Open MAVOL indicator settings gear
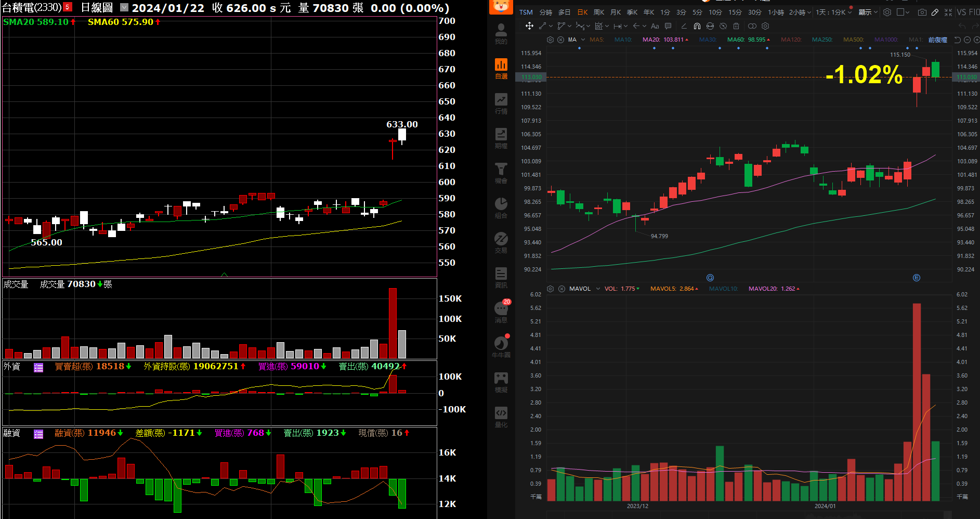This screenshot has width=980, height=519. [551, 289]
